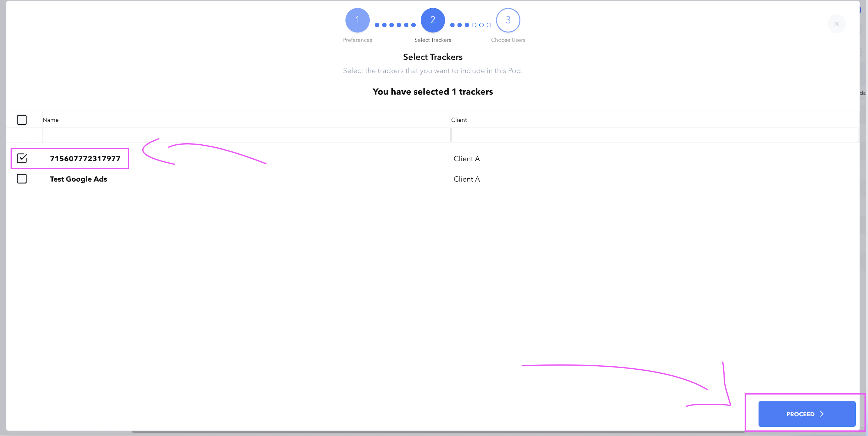The image size is (868, 436).
Task: Close the Select Trackers dialog
Action: click(x=836, y=24)
